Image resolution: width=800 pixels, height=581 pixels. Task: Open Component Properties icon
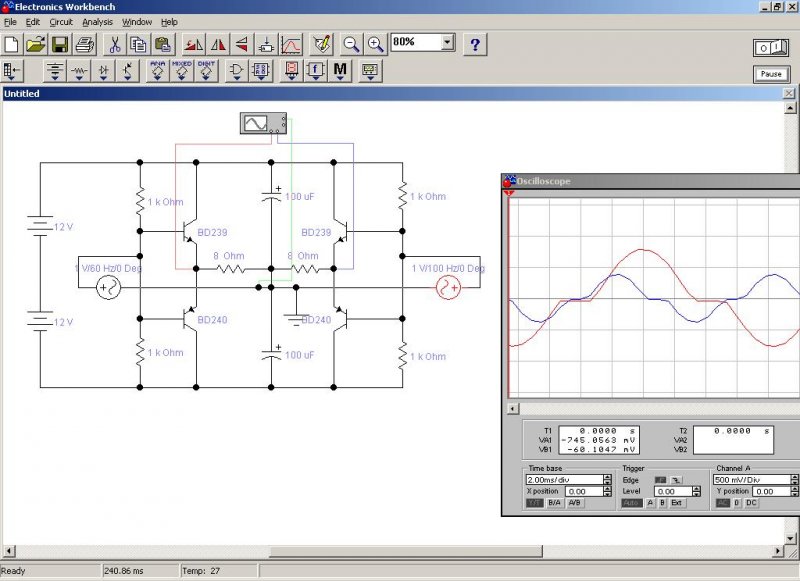(321, 45)
